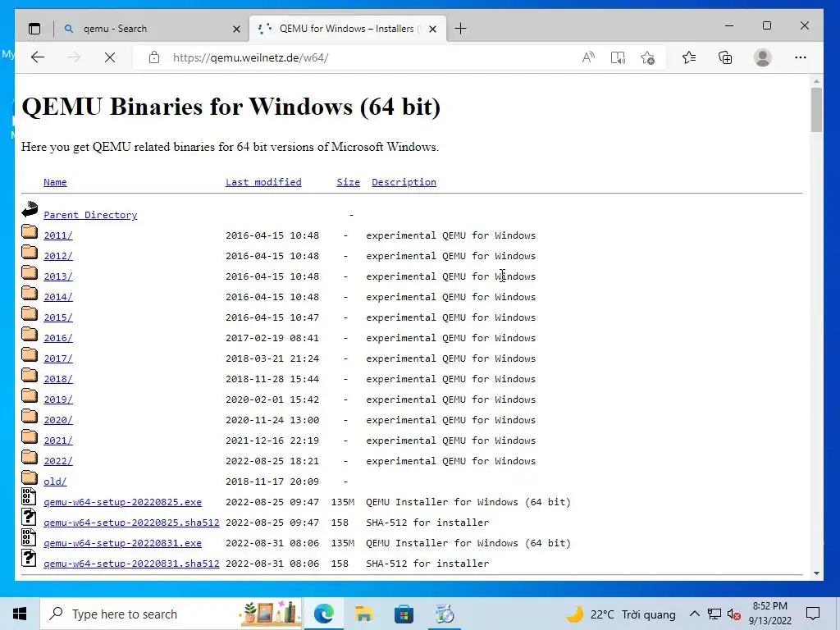Click the folder icon beside 2011/

30,231
